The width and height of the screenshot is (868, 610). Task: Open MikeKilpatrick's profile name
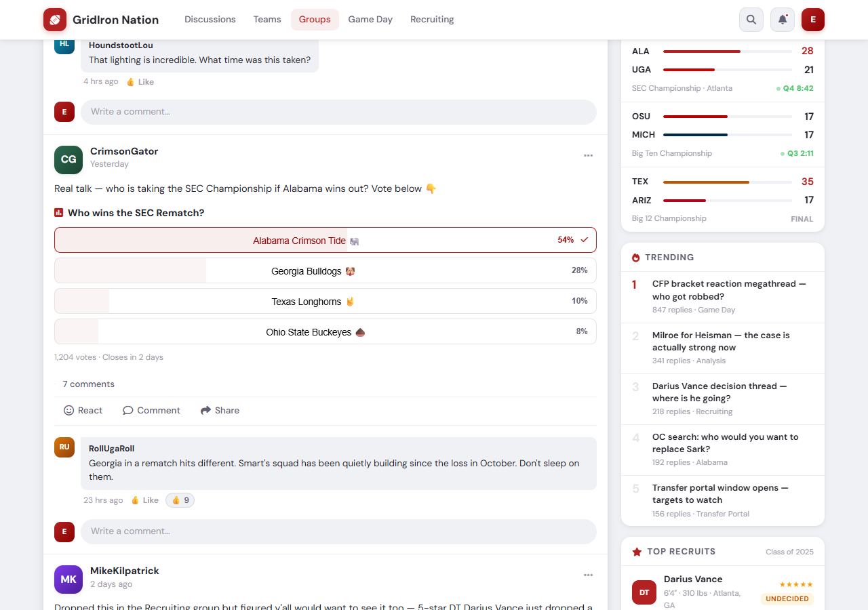(125, 571)
